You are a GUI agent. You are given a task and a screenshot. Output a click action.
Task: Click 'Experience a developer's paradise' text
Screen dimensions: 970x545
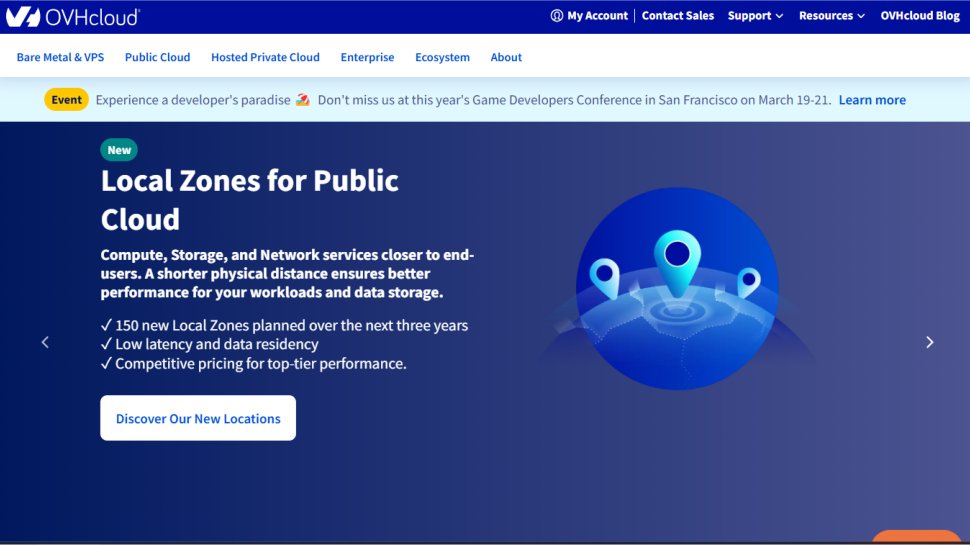click(193, 100)
